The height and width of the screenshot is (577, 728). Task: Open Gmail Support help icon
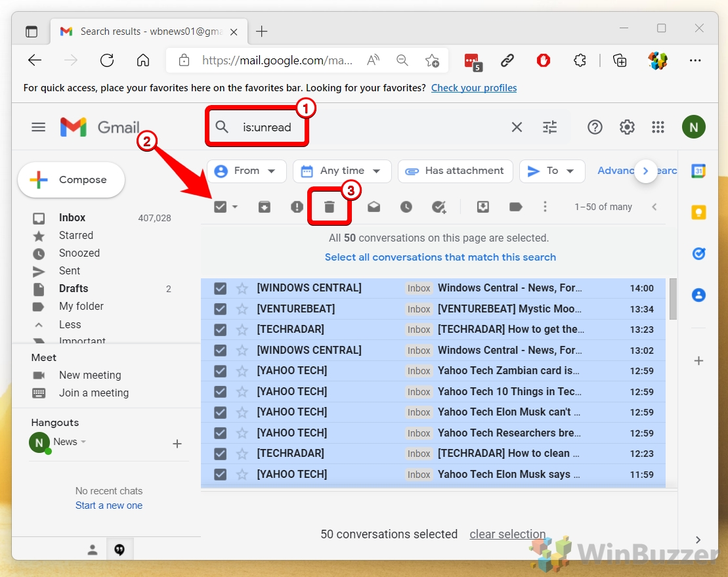click(x=595, y=127)
